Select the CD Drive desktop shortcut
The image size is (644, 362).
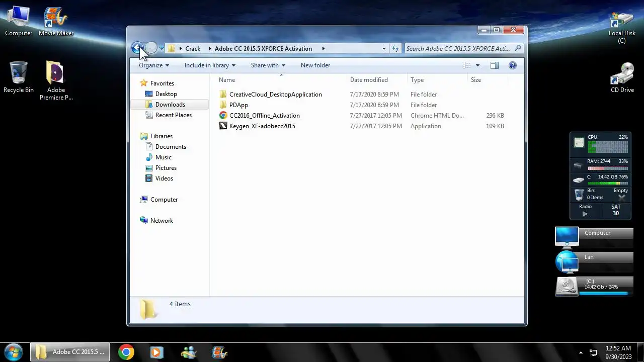coord(622,77)
